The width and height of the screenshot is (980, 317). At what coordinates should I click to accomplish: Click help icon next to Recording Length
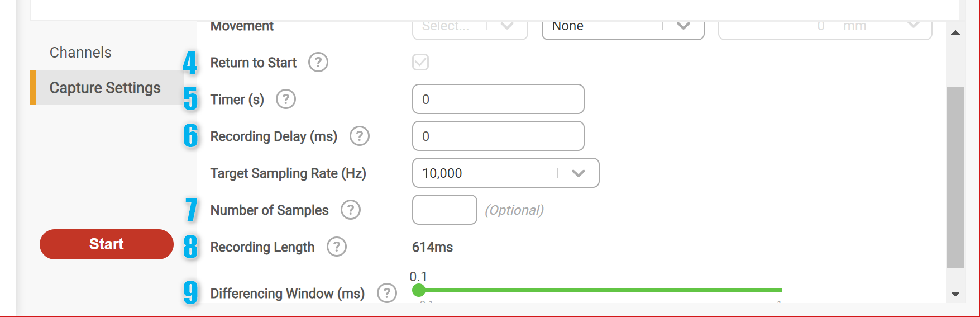click(337, 247)
